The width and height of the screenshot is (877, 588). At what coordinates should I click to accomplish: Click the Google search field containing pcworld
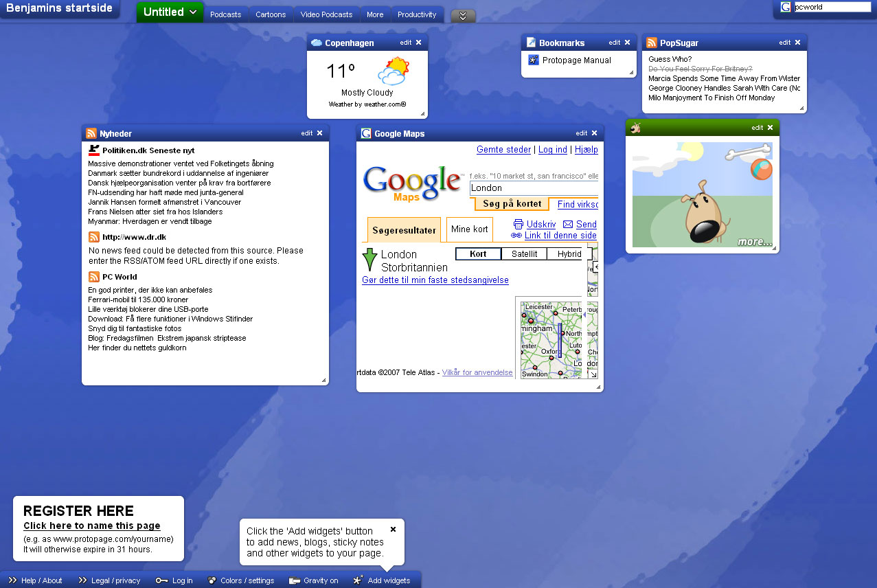click(832, 7)
